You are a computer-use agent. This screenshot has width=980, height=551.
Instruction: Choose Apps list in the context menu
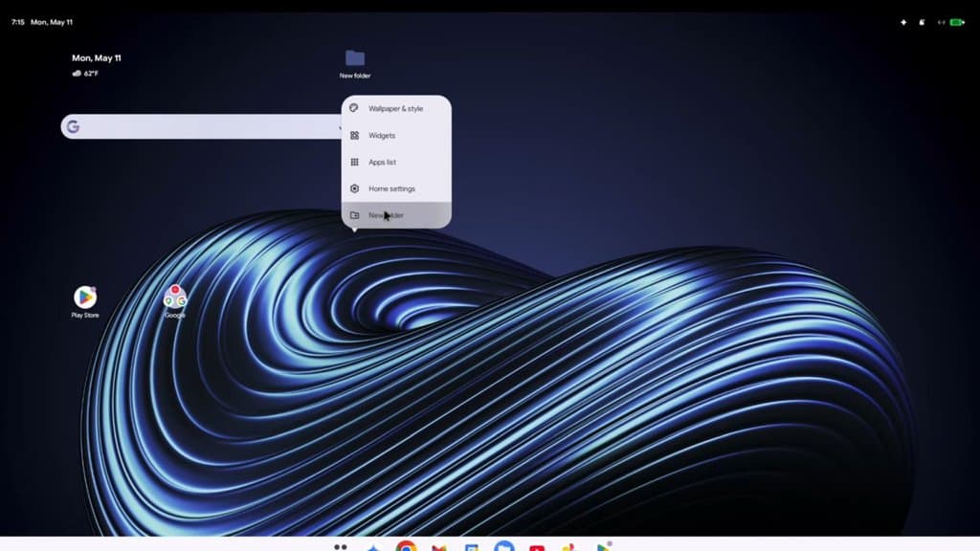coord(396,162)
